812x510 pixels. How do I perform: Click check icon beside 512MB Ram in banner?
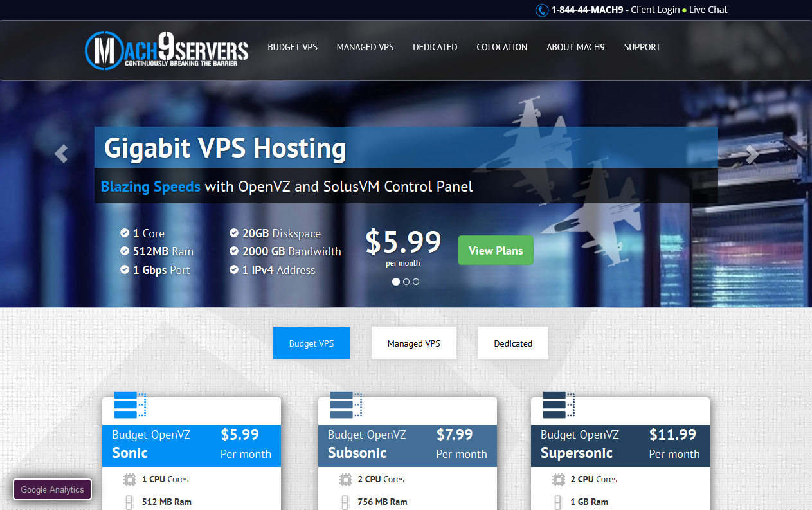click(125, 251)
